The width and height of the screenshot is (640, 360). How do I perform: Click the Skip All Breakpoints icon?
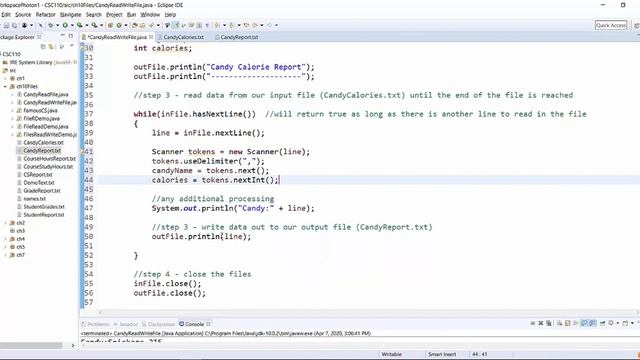pyautogui.click(x=41, y=25)
